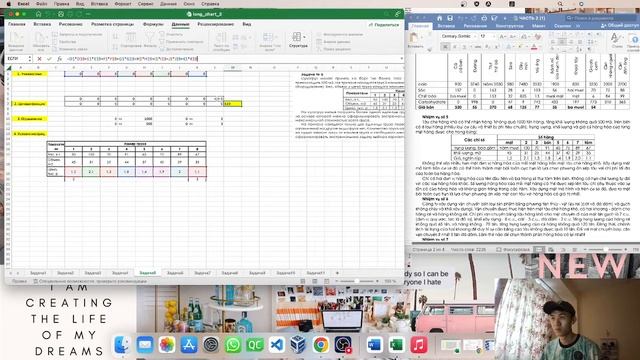Launch Google Chrome from the Dock
The width and height of the screenshot is (640, 360).
click(x=321, y=345)
